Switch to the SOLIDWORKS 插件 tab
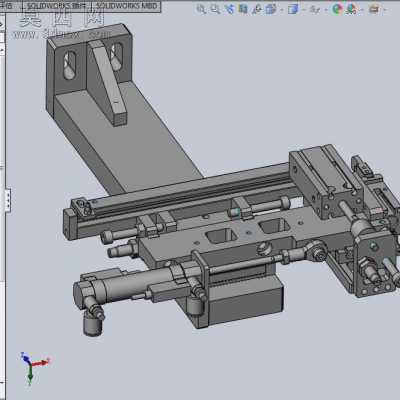400x400 pixels. click(56, 6)
